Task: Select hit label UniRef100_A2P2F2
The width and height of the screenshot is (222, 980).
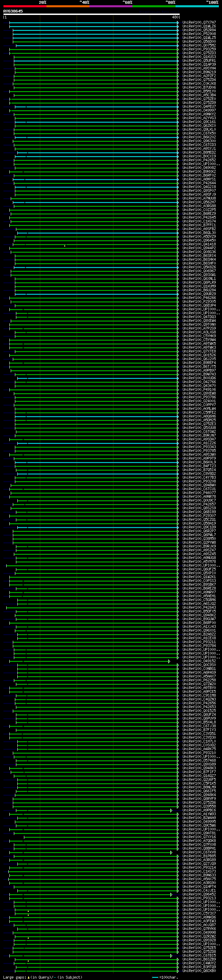Action: (x=199, y=76)
